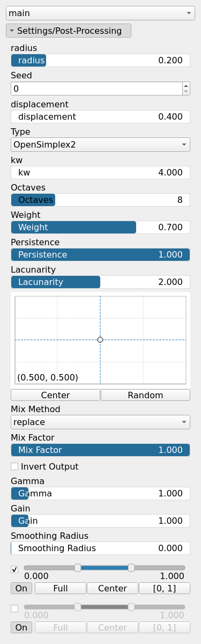Decrement the Seed value with down arrow
This screenshot has height=644, width=201.
click(186, 92)
